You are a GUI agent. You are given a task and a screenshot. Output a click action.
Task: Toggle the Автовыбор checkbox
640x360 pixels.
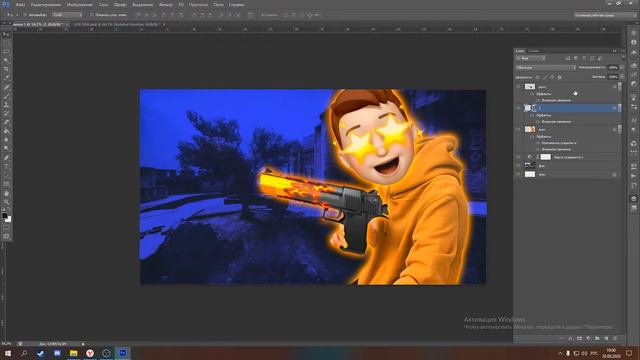25,15
